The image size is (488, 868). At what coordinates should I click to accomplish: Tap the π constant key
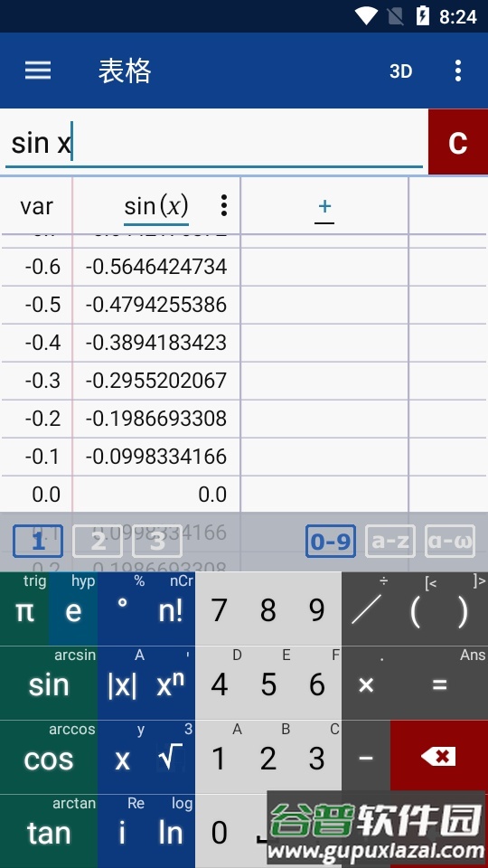[24, 609]
